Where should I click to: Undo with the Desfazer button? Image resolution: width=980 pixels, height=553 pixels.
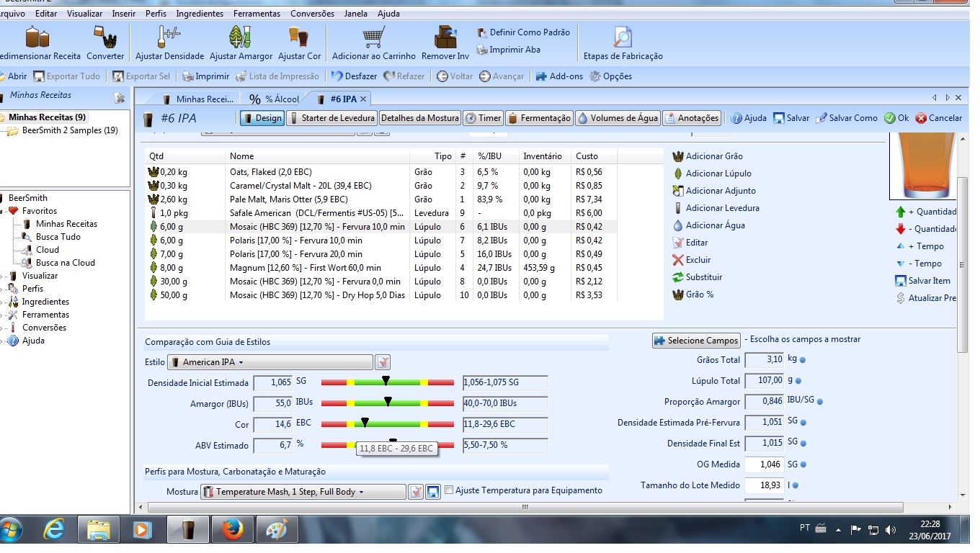354,76
